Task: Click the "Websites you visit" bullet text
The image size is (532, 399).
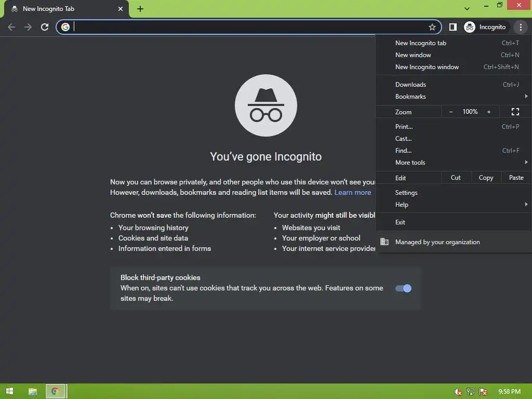Action: [311, 228]
